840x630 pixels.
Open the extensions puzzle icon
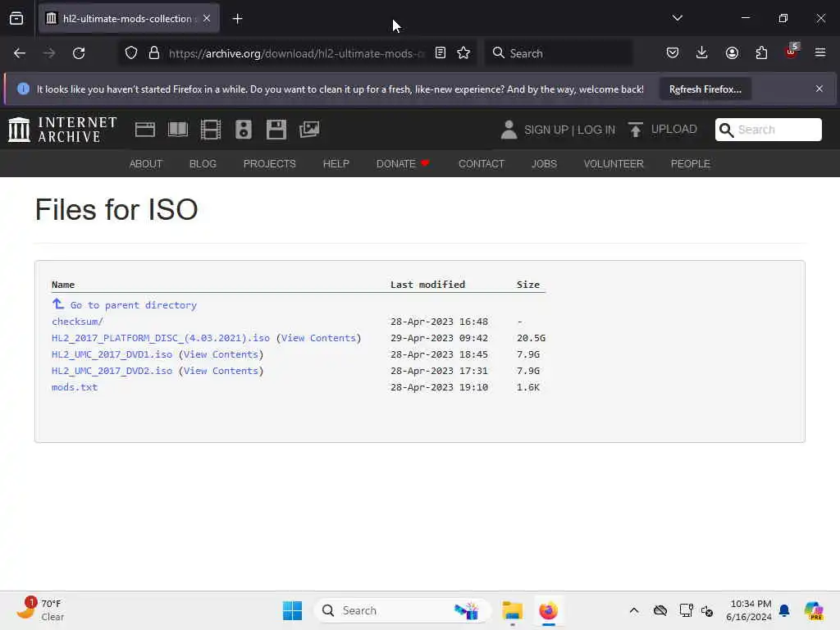click(761, 53)
